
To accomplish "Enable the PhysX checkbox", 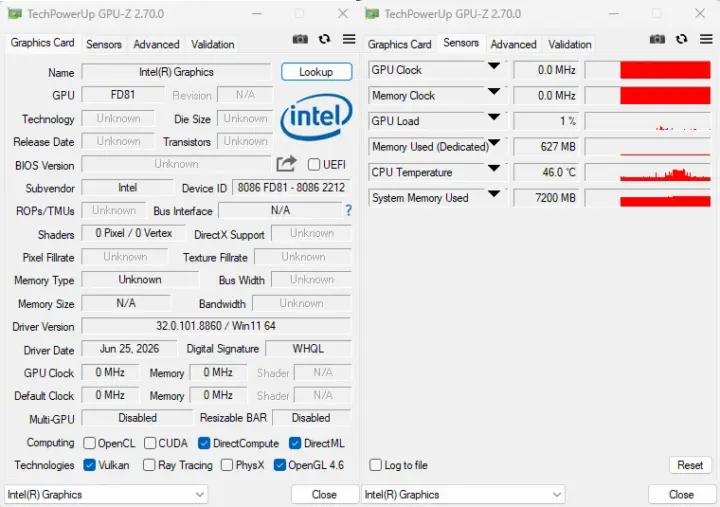I will 227,465.
